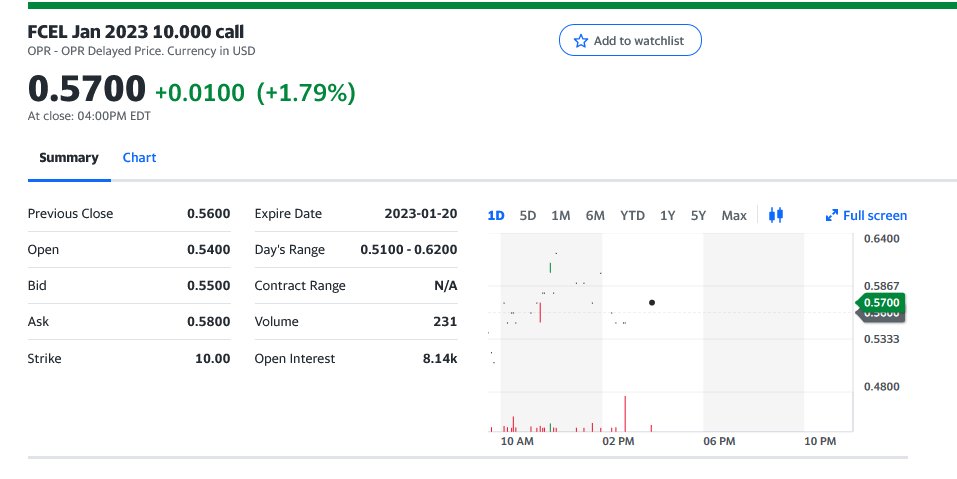Image resolution: width=957 pixels, height=479 pixels.
Task: Click the Expire Date value 2023-01-20
Action: click(x=421, y=214)
